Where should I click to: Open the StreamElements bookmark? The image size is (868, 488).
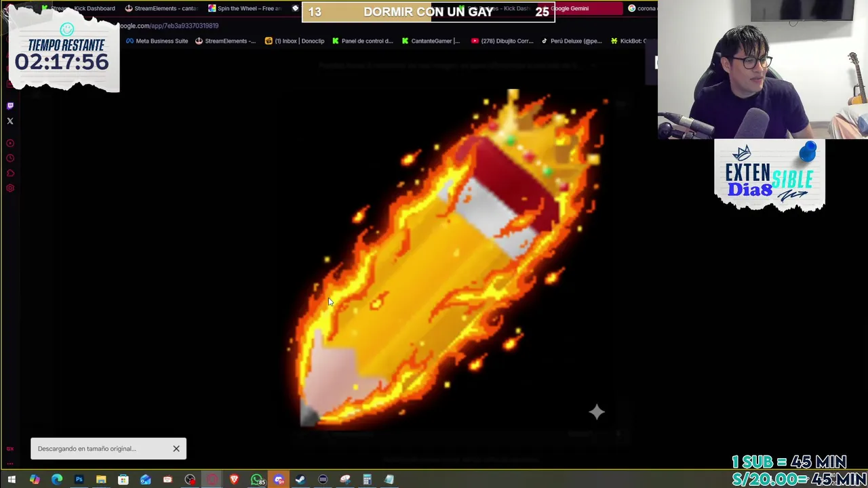tap(226, 41)
